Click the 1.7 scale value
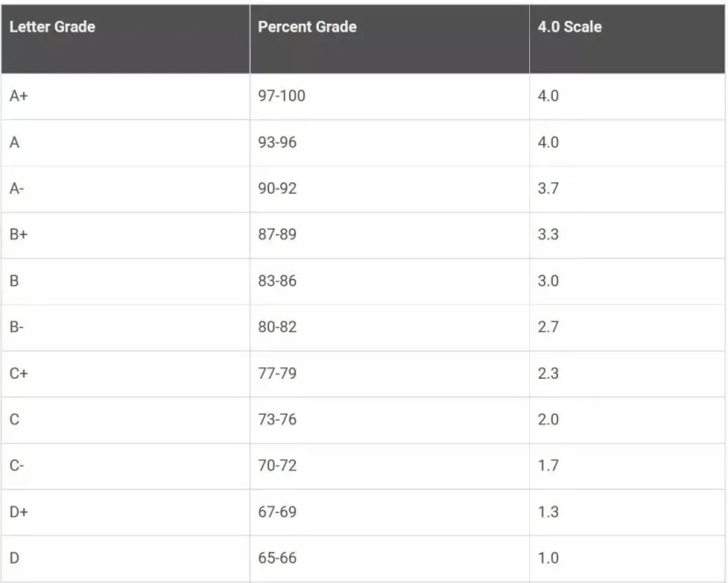The width and height of the screenshot is (728, 583). point(548,466)
